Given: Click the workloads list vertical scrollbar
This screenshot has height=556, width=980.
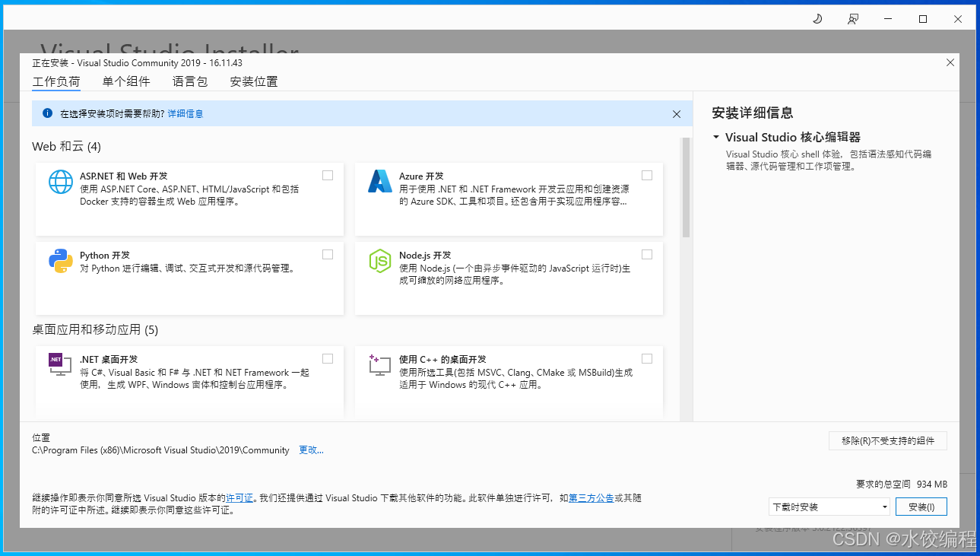Looking at the screenshot, I should coord(686,188).
